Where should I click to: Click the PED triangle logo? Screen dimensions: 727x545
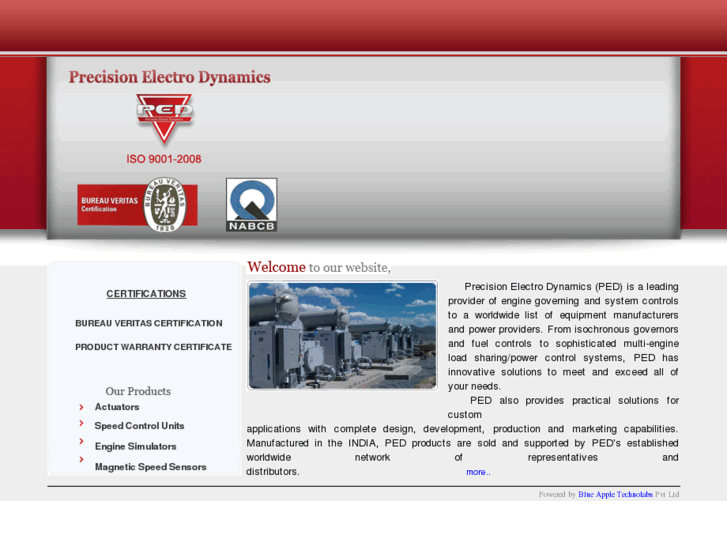pyautogui.click(x=165, y=119)
